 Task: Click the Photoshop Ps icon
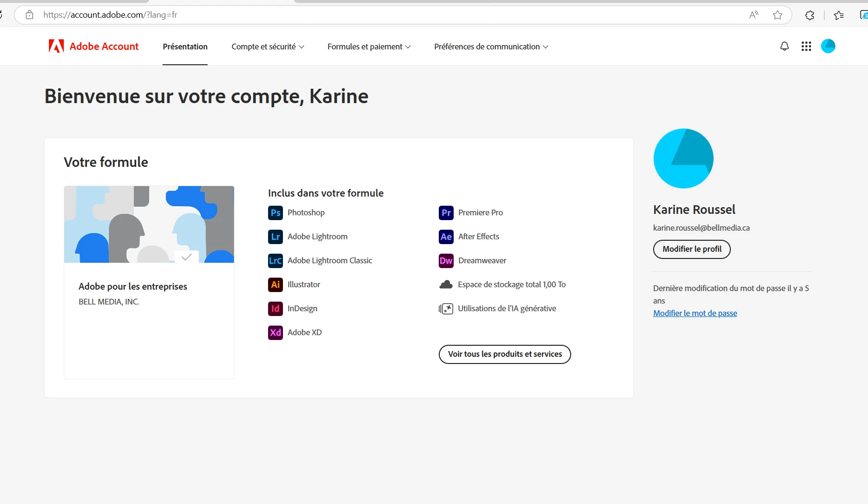pyautogui.click(x=275, y=213)
